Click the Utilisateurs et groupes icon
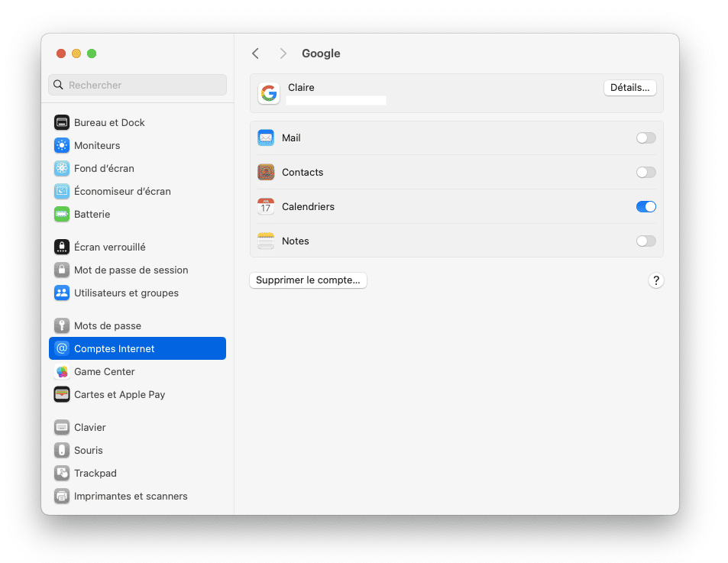 pyautogui.click(x=62, y=293)
